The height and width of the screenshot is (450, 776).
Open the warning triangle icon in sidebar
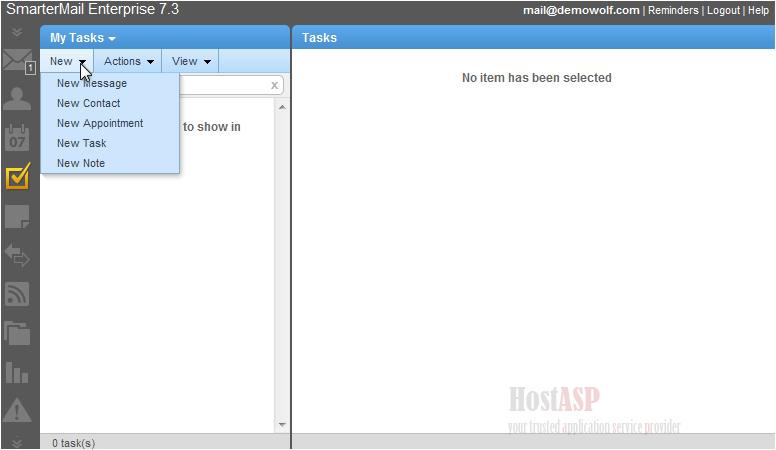coord(17,410)
